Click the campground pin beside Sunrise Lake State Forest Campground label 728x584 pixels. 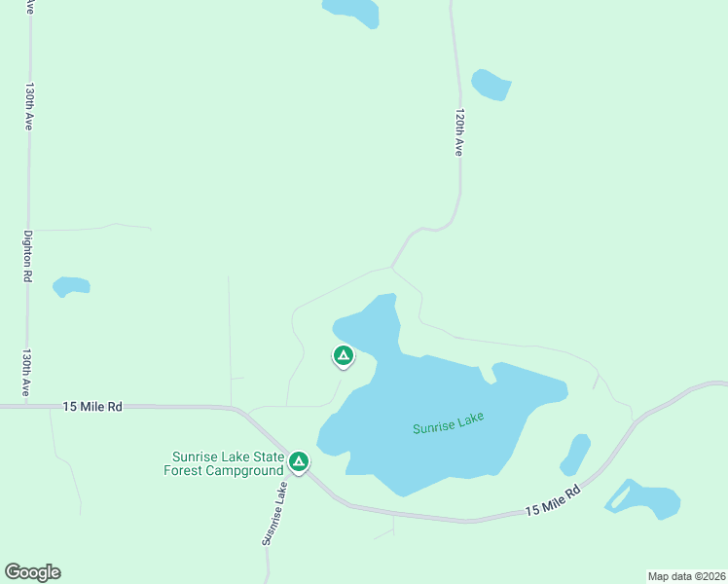(x=299, y=462)
